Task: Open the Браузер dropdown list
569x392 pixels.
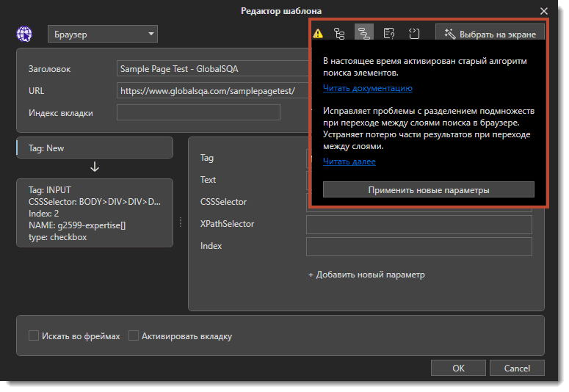Action: (103, 34)
